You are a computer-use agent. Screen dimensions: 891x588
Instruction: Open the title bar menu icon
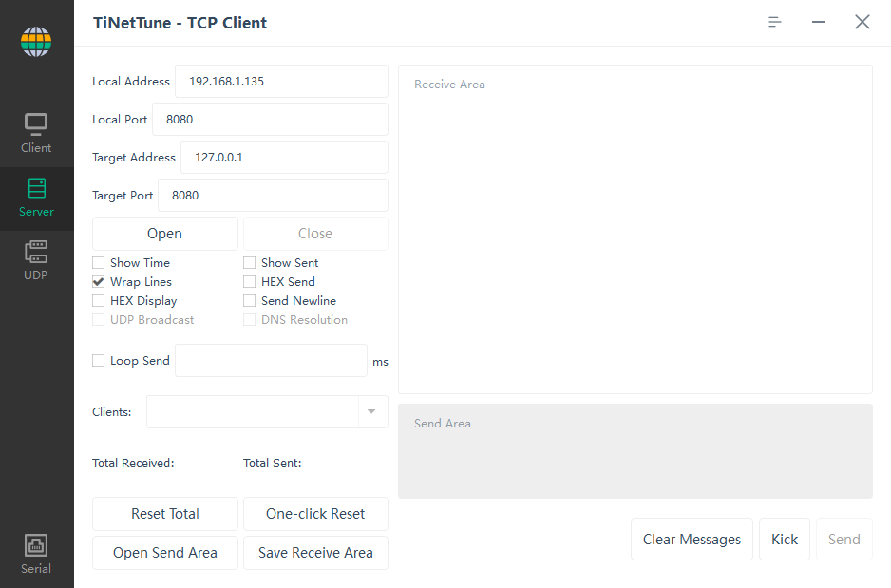point(774,21)
